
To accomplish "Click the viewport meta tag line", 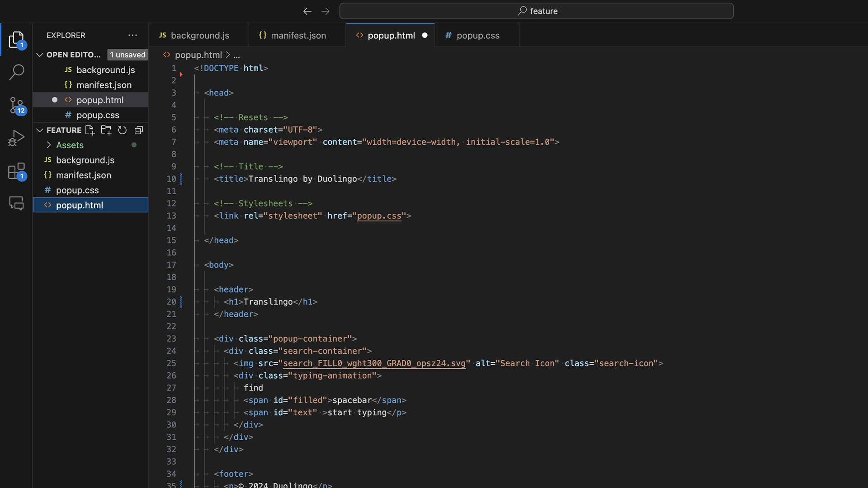I will 387,142.
